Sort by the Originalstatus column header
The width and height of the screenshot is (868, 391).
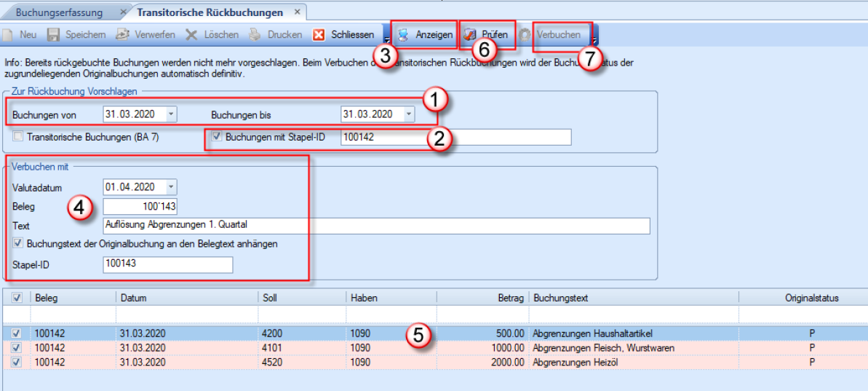803,298
